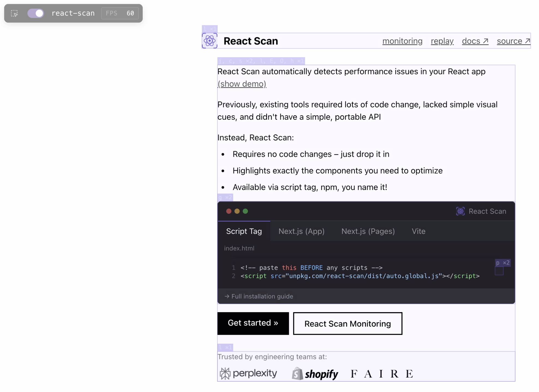Click the FPS 60 indicator
539x392 pixels.
pyautogui.click(x=120, y=13)
